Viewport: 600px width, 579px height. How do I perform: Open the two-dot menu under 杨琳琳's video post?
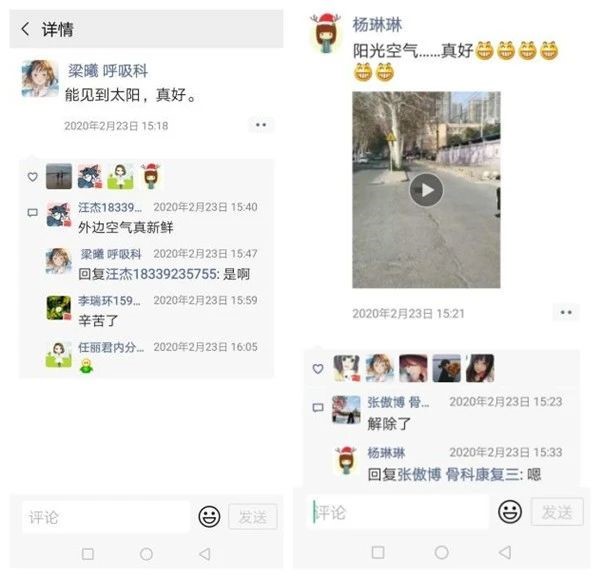566,313
